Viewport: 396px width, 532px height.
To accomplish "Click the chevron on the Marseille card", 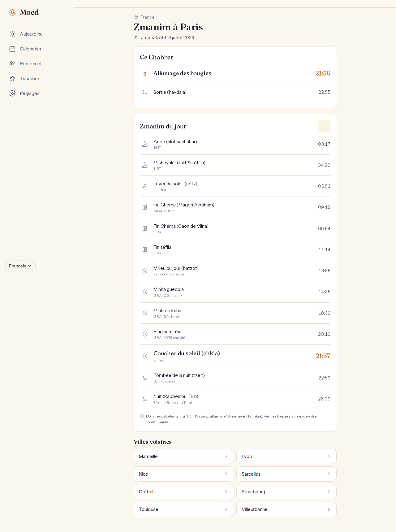I will point(226,456).
